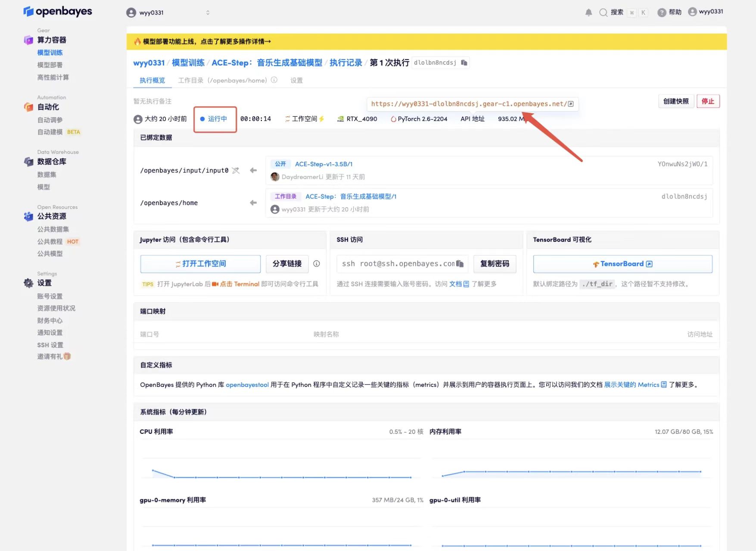
Task: Click info icon beside 工作目录 tab
Action: (x=274, y=80)
